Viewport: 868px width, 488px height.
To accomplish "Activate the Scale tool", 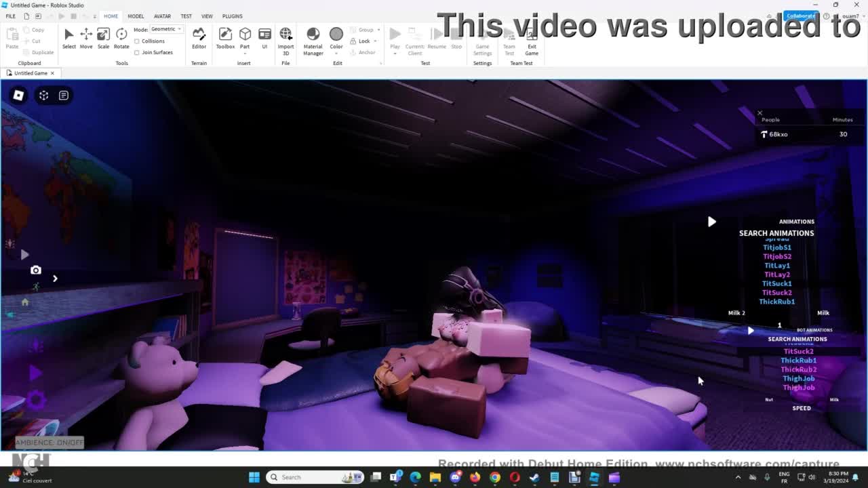I will click(x=103, y=38).
